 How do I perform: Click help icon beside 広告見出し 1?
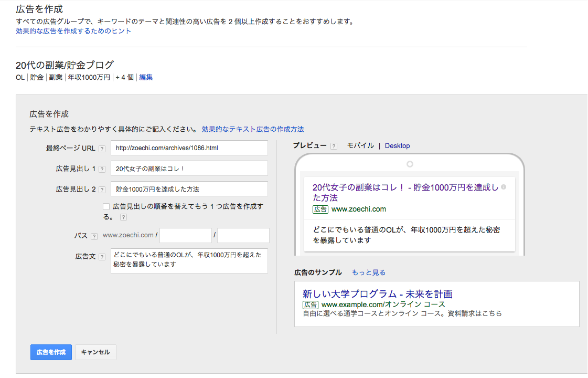pos(102,169)
